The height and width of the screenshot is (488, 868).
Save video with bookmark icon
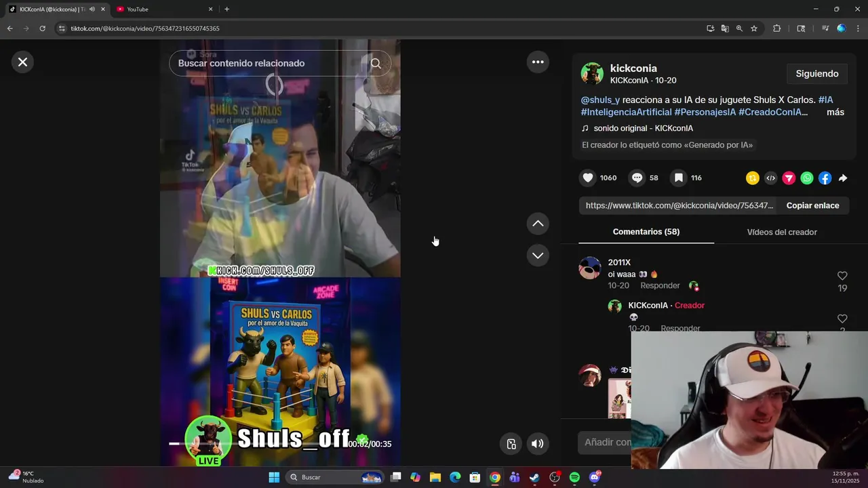[x=679, y=178]
